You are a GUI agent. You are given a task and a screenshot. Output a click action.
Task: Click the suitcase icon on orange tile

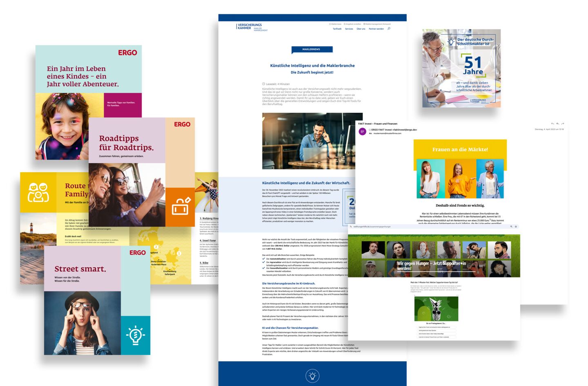180,206
